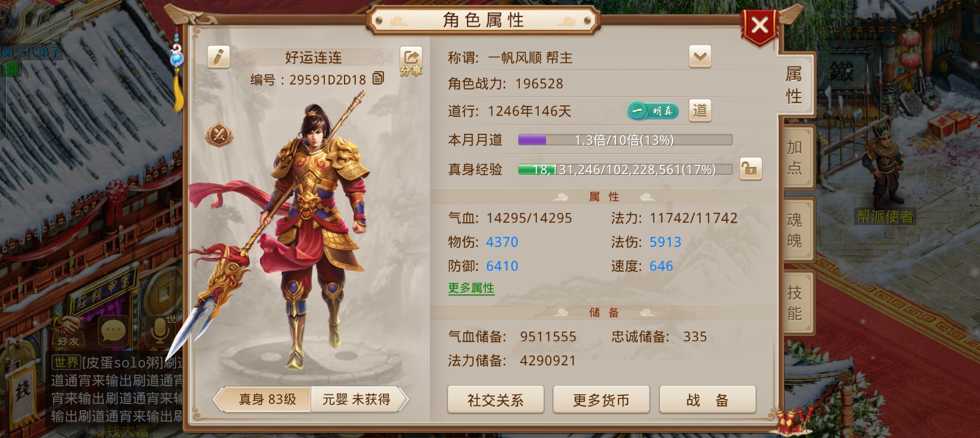Click the 更多属性 link
Screen dimensions: 980x438
[x=471, y=288]
